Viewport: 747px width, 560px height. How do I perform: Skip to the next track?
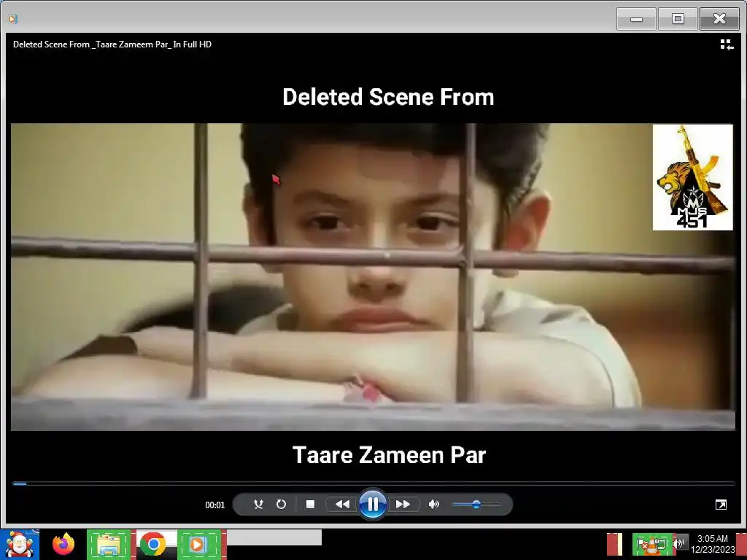point(403,505)
